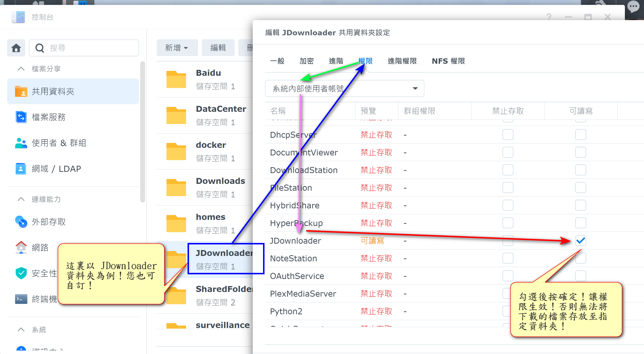Uncheck 可讀寫 checkbox for JDownloader

pos(580,240)
